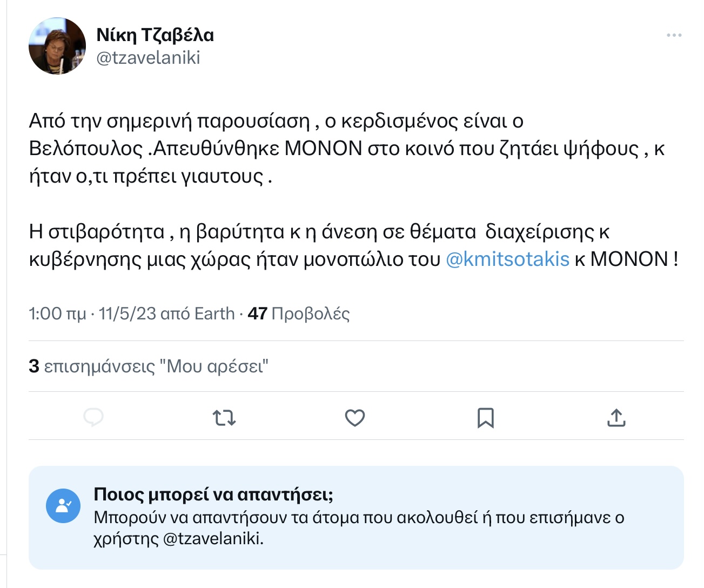Open the @kmitsotakis mention link
Image resolution: width=704 pixels, height=588 pixels.
[x=507, y=259]
